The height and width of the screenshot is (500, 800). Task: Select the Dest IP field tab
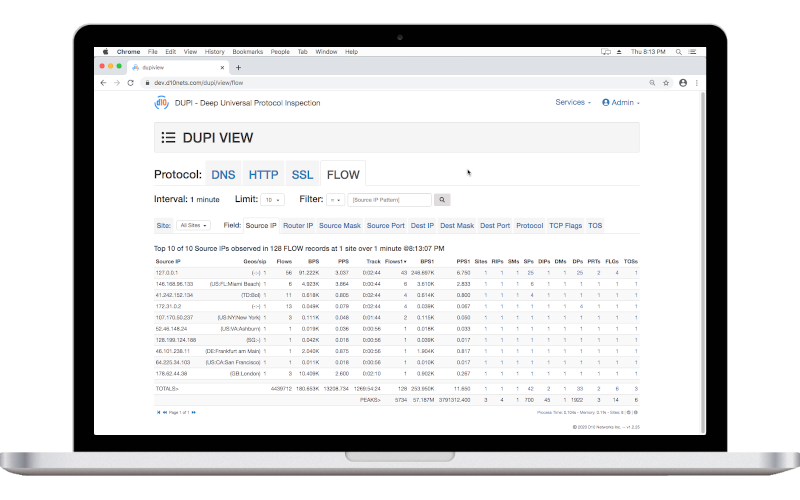(x=422, y=226)
